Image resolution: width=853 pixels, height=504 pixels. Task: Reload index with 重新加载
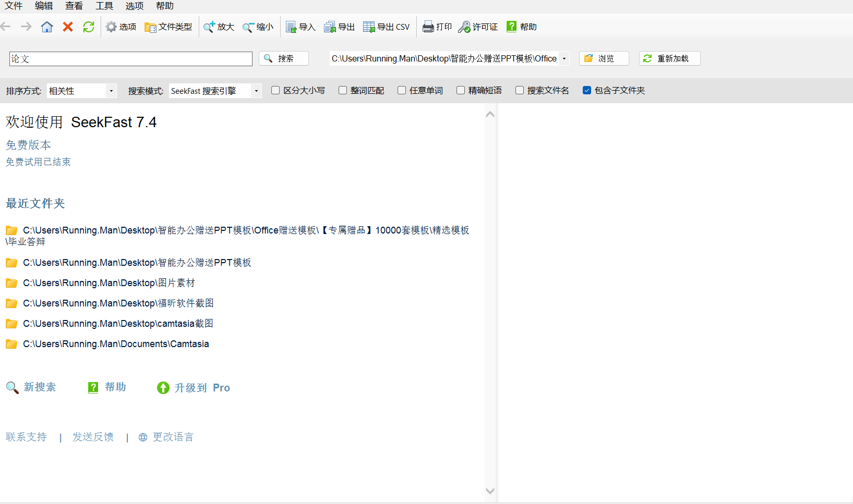[670, 58]
